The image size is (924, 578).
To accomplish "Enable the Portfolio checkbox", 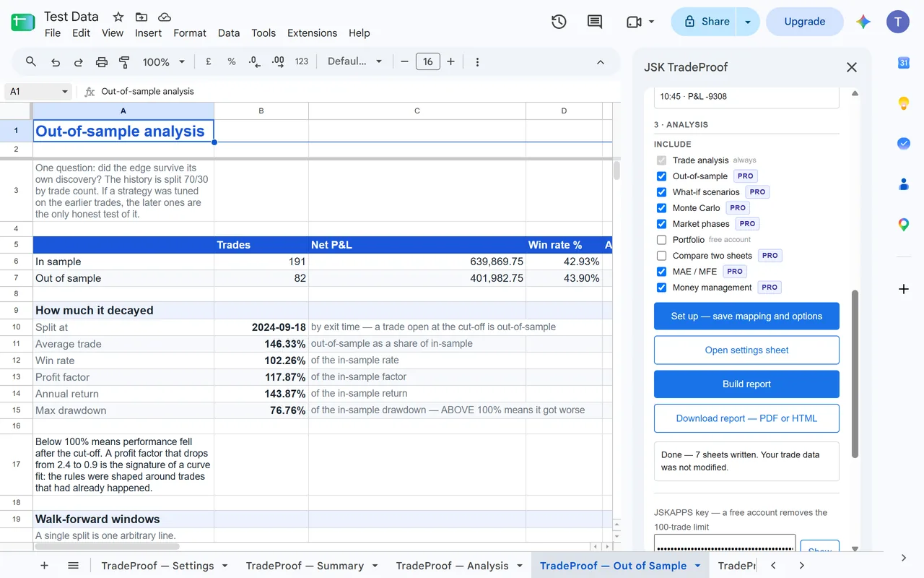I will pyautogui.click(x=661, y=240).
